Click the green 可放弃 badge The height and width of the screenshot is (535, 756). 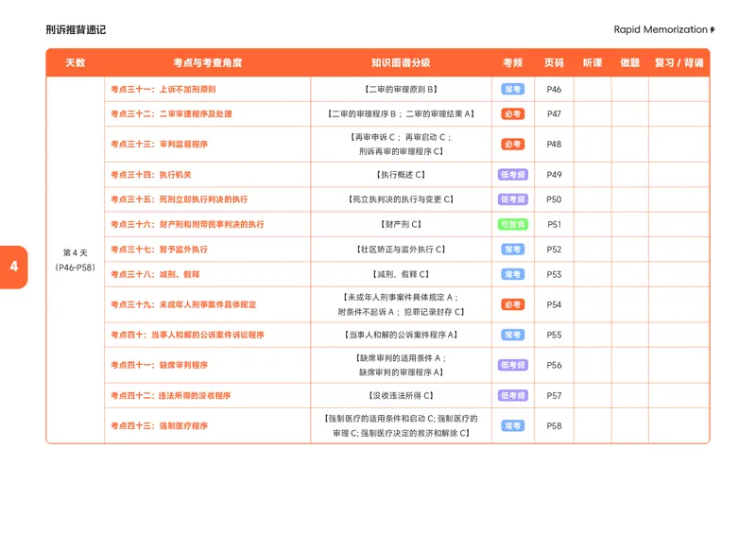512,224
